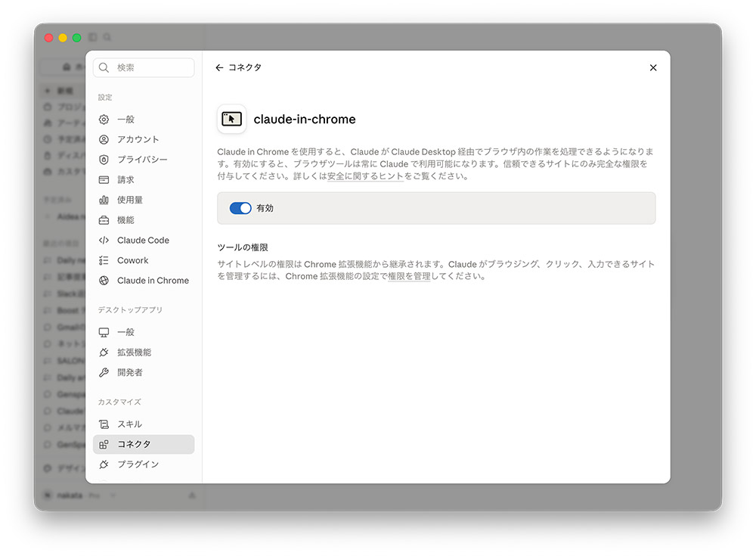Open the プラグイン plug icon
Screen dimensions: 756x556
coord(104,464)
